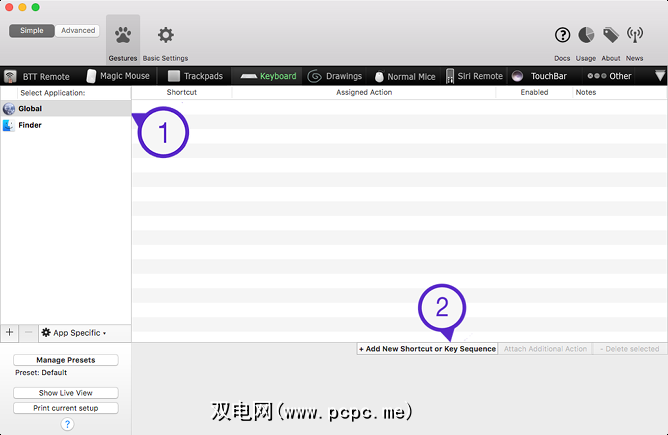Open the blue help question mark button
668x435 pixels.
pos(67,424)
